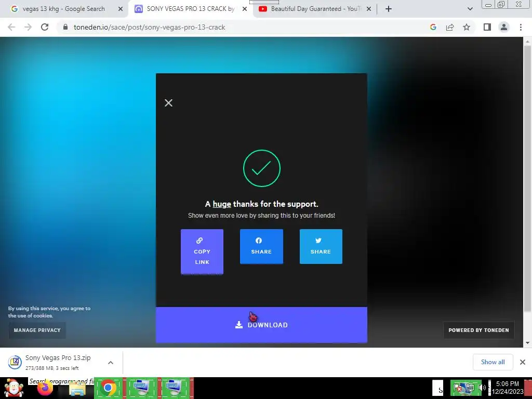Image resolution: width=532 pixels, height=399 pixels.
Task: Click scrollbar down arrow
Action: (x=527, y=343)
